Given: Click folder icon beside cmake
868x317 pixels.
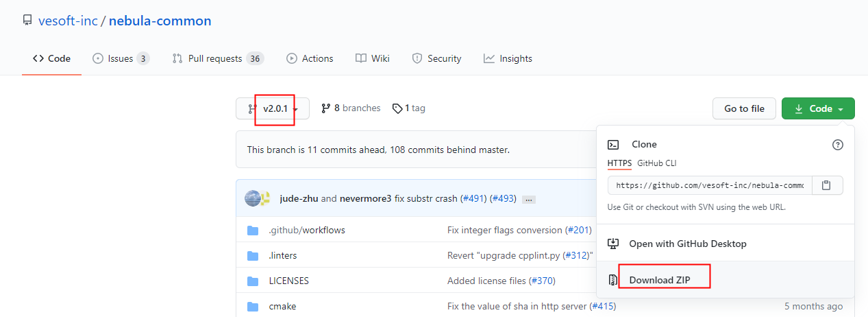Looking at the screenshot, I should tap(253, 306).
